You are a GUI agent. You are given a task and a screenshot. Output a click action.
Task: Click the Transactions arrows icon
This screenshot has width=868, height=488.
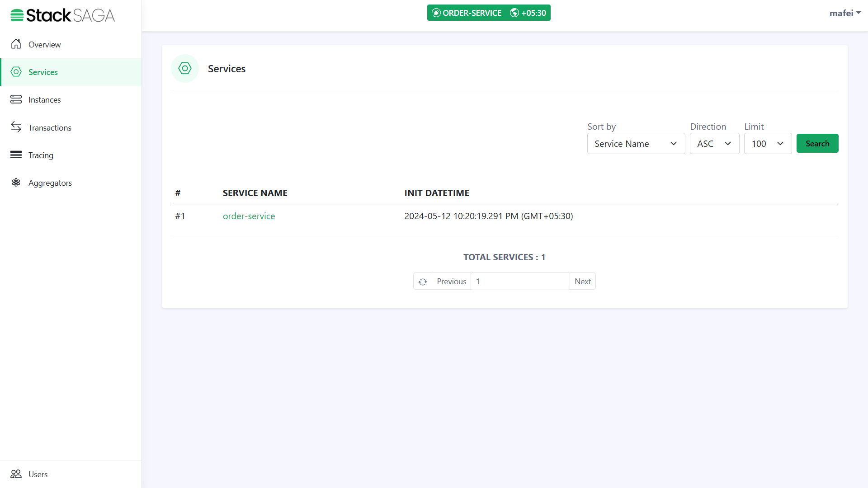16,127
